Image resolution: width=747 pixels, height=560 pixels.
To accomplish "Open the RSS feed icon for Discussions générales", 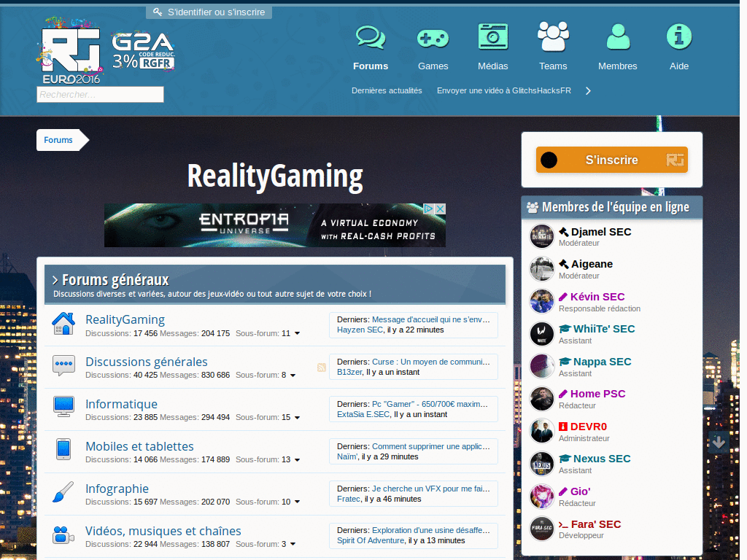I will click(x=322, y=367).
